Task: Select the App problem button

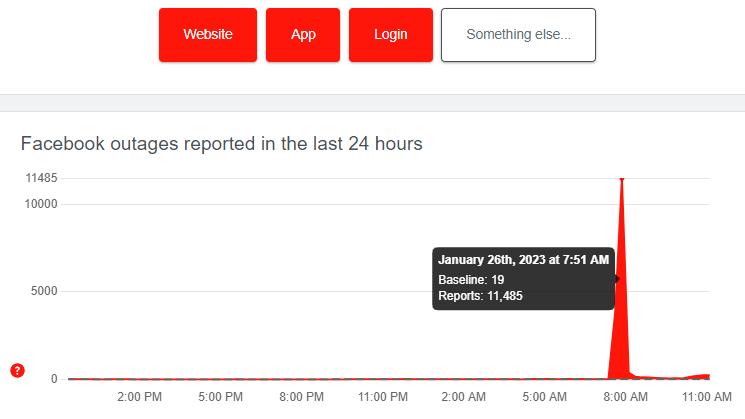Action: coord(303,35)
